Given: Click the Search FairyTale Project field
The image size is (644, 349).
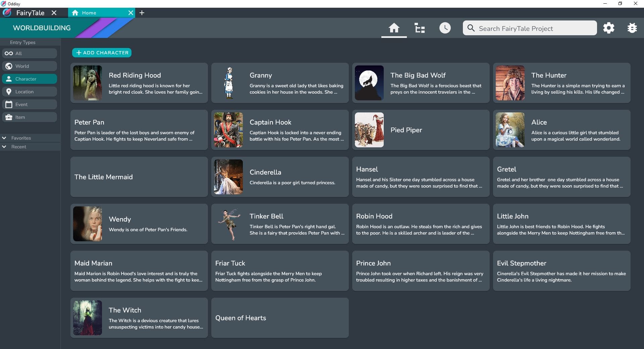Looking at the screenshot, I should [529, 28].
